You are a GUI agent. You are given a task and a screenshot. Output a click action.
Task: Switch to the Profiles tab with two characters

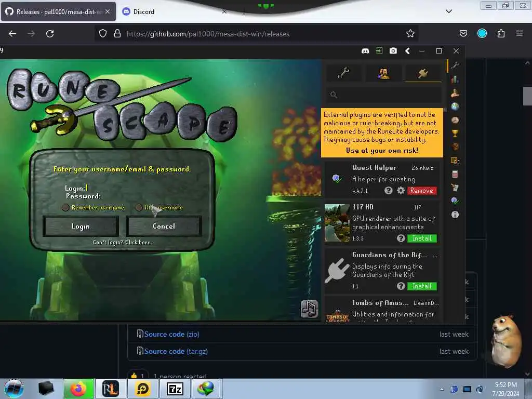383,73
